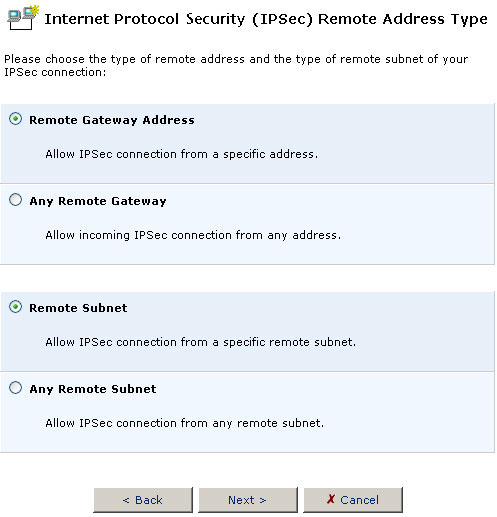Click the network computers icon beside the title
The image size is (497, 517).
click(23, 17)
